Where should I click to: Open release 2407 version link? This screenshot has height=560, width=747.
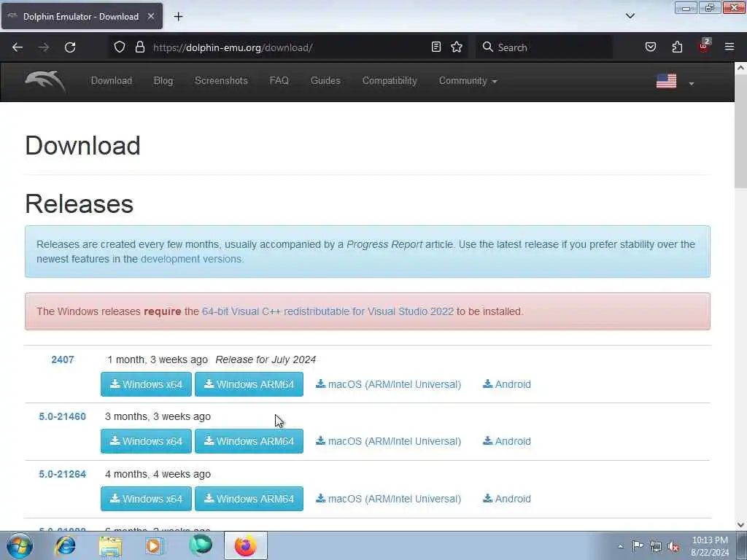(x=63, y=359)
